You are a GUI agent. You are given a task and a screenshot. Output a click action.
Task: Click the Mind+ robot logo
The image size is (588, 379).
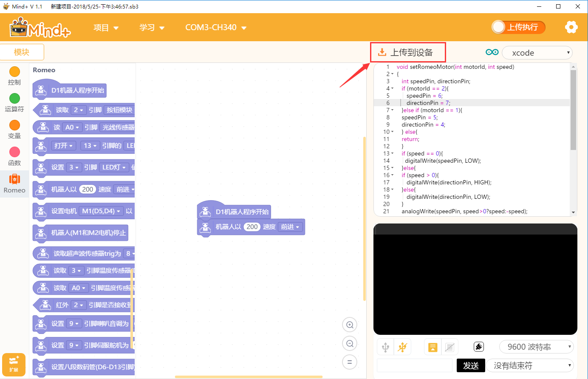[40, 28]
